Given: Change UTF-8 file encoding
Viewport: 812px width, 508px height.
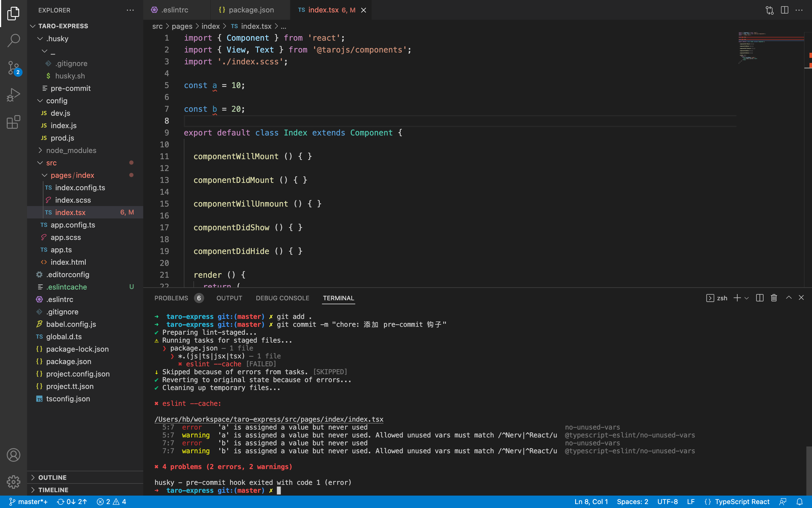Looking at the screenshot, I should [x=667, y=502].
